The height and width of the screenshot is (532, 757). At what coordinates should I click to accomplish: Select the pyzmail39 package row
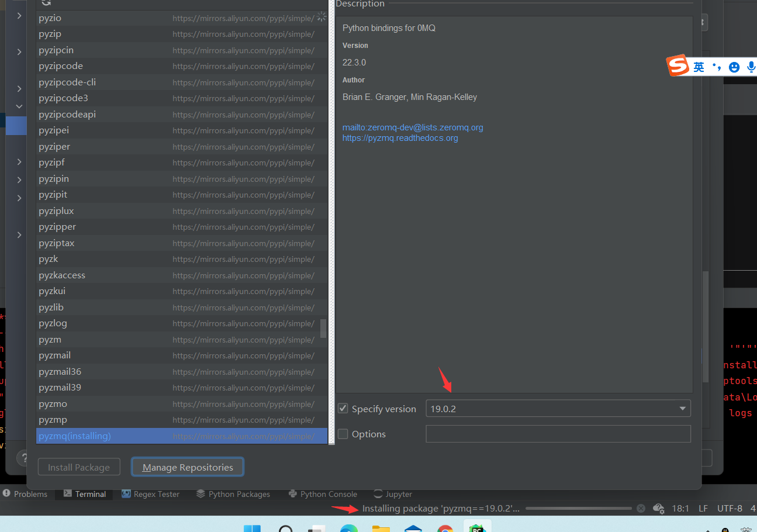coord(182,388)
